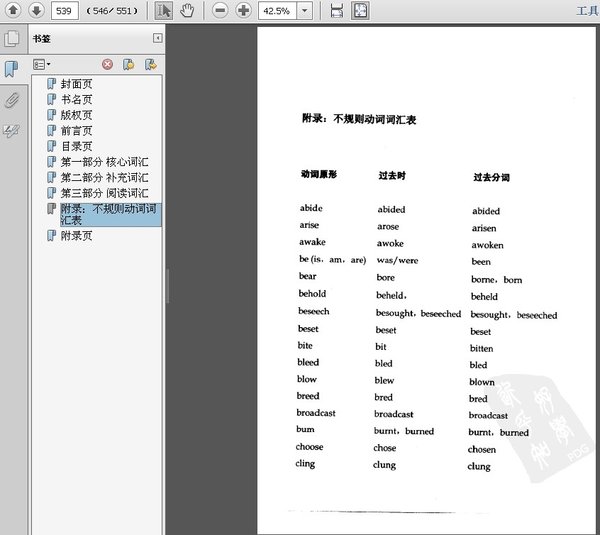Select the 第一部分 核心词汇 bookmark
This screenshot has height=535, width=600.
104,162
